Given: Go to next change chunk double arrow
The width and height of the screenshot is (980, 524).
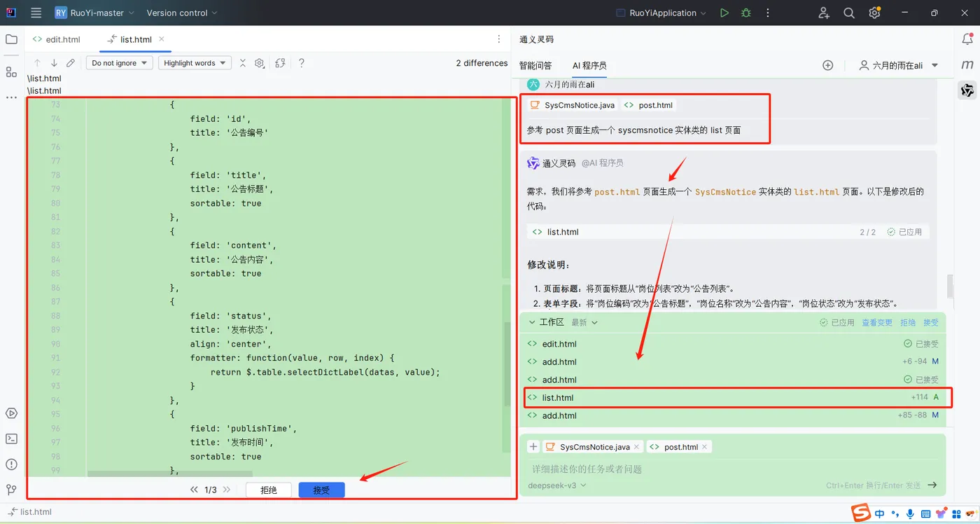Looking at the screenshot, I should (227, 490).
